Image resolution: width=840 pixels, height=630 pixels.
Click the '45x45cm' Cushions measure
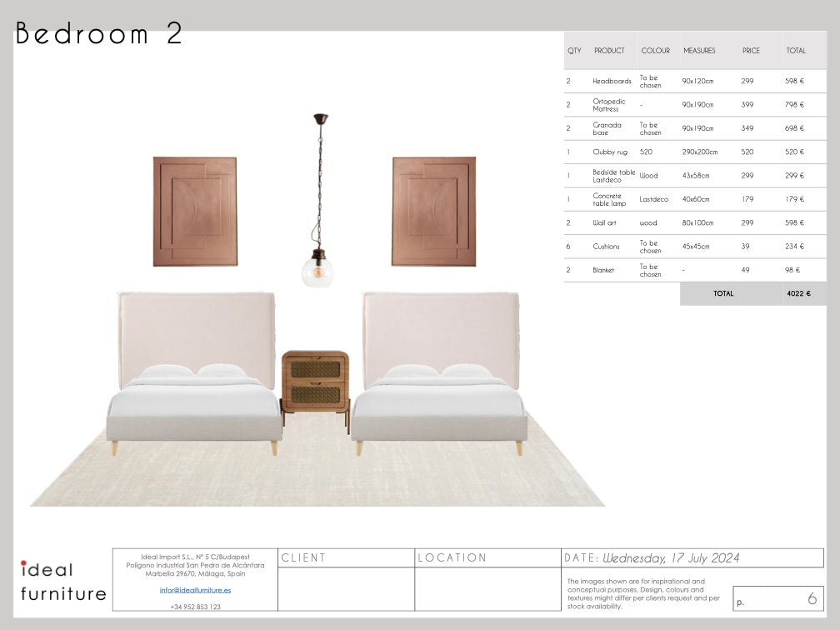click(695, 247)
